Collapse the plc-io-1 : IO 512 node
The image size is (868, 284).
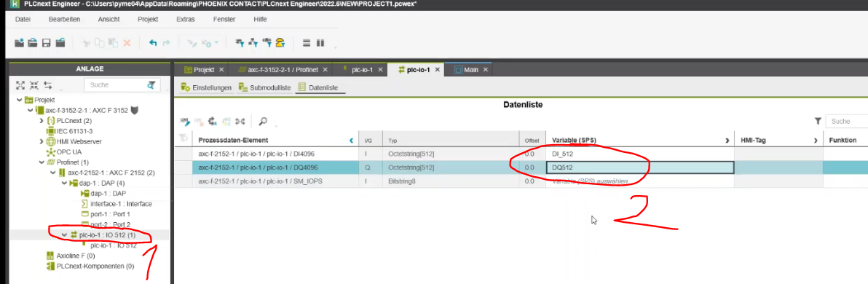click(65, 235)
